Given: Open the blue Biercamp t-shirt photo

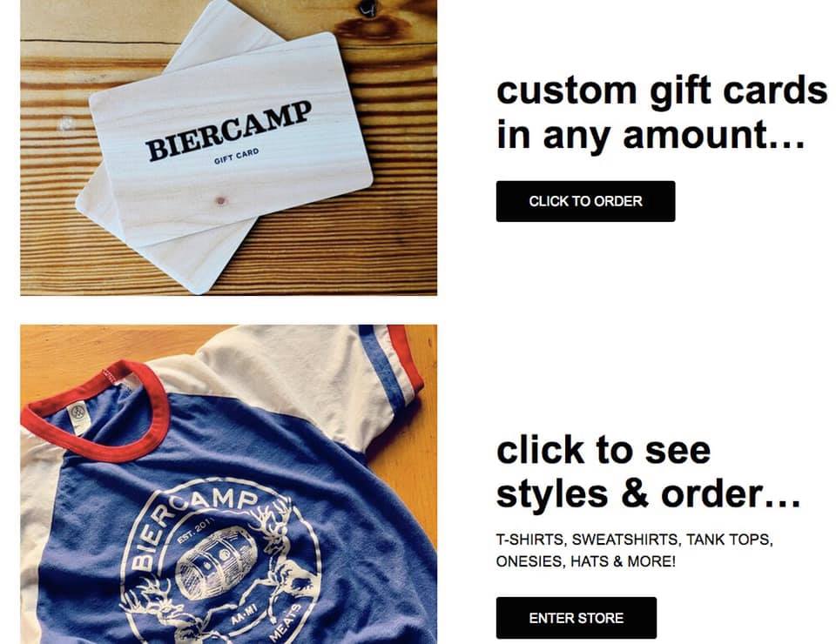Looking at the screenshot, I should pos(229,484).
